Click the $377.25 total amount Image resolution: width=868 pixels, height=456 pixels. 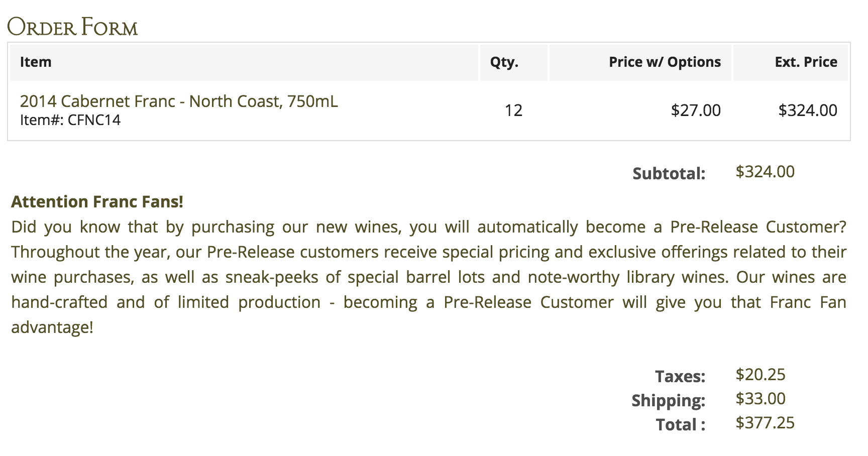765,422
